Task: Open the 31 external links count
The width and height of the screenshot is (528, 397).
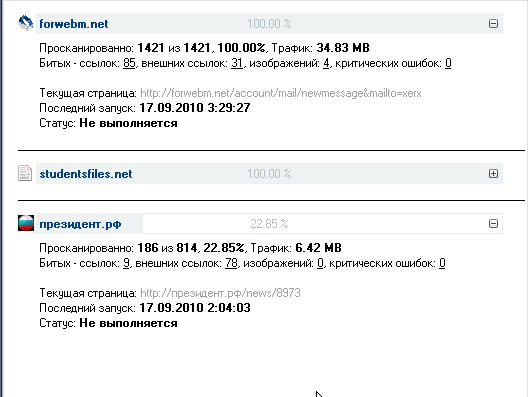Action: (x=237, y=63)
